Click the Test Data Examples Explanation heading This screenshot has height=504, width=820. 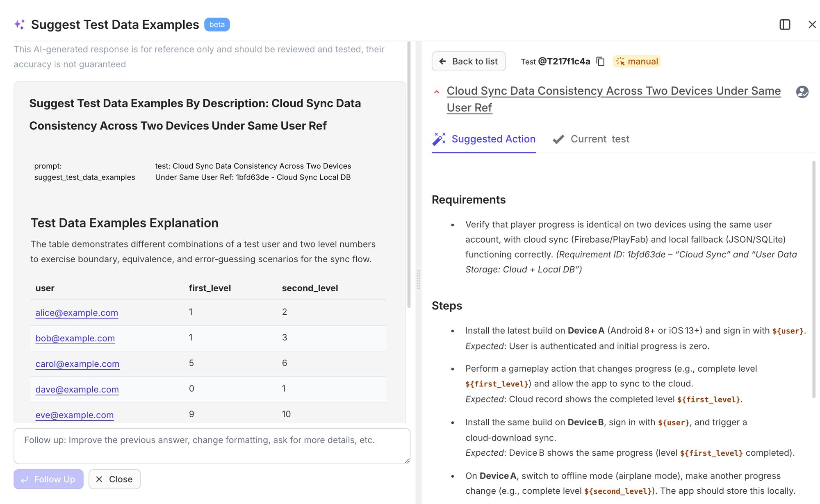tap(125, 223)
